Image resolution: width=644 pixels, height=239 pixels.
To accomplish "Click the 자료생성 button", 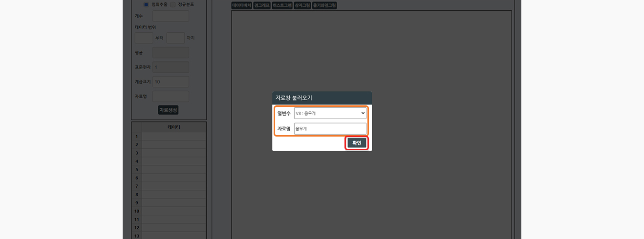I will coord(168,110).
